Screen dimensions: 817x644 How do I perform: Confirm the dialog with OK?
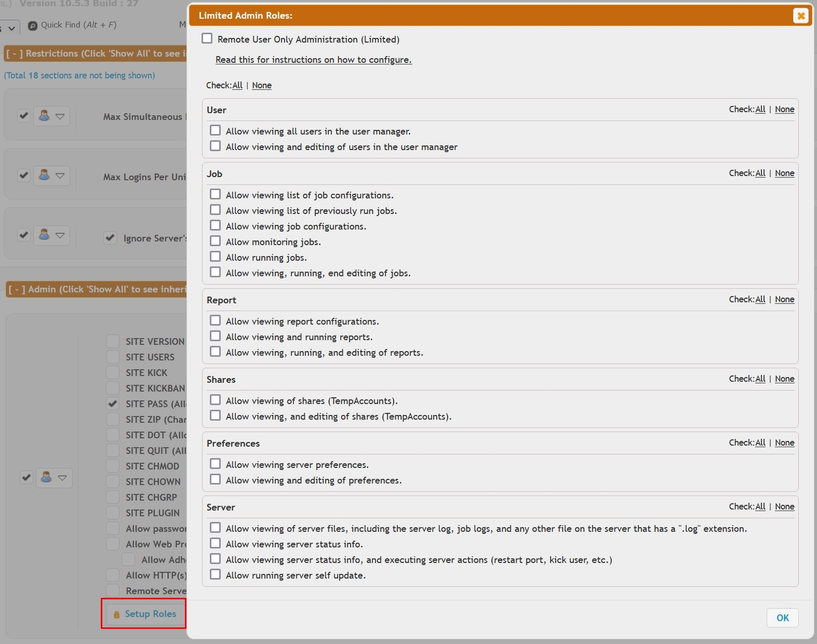tap(782, 618)
